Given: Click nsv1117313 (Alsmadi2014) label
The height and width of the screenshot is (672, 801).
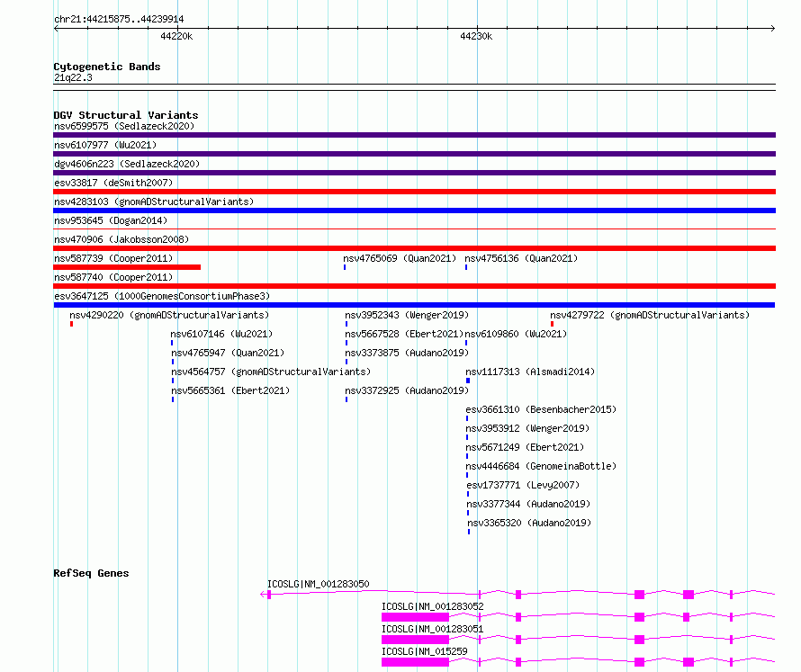Looking at the screenshot, I should (x=530, y=372).
